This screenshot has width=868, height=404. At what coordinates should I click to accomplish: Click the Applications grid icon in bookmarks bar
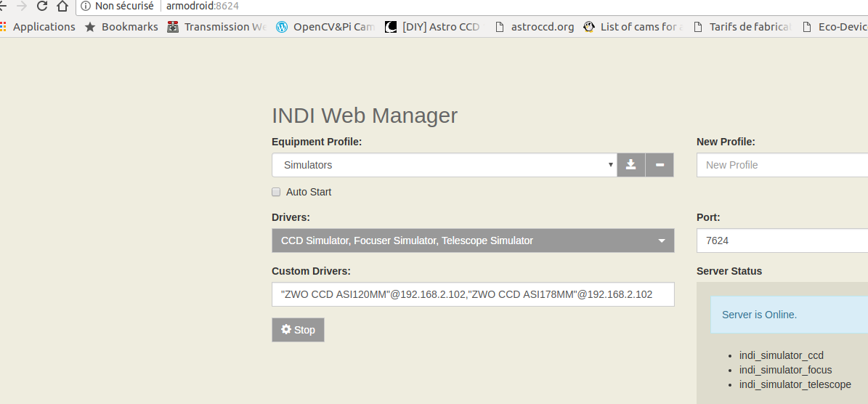3,27
